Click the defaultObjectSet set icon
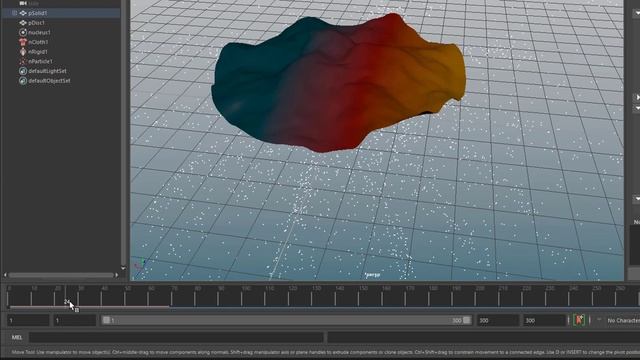The image size is (640, 360). tap(23, 81)
